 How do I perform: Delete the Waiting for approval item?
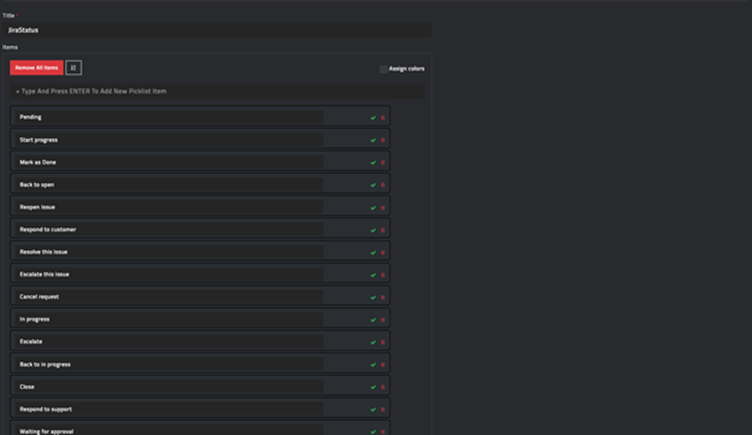pyautogui.click(x=382, y=431)
